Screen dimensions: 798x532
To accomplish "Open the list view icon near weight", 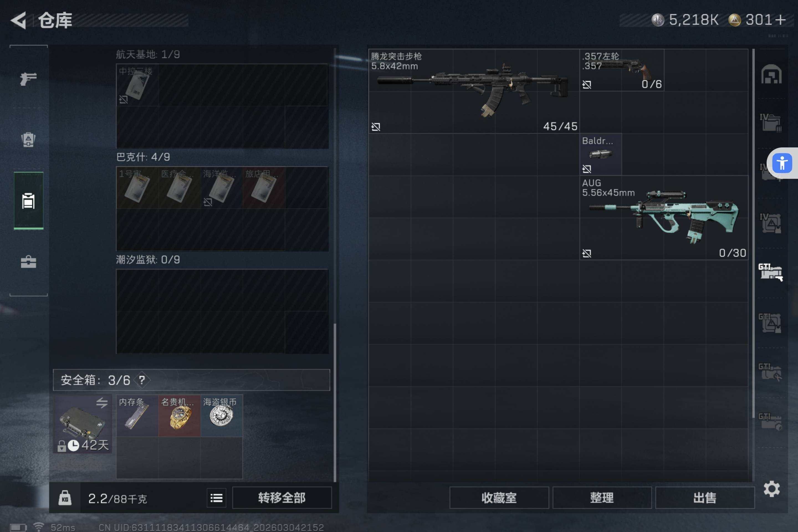I will (x=216, y=498).
